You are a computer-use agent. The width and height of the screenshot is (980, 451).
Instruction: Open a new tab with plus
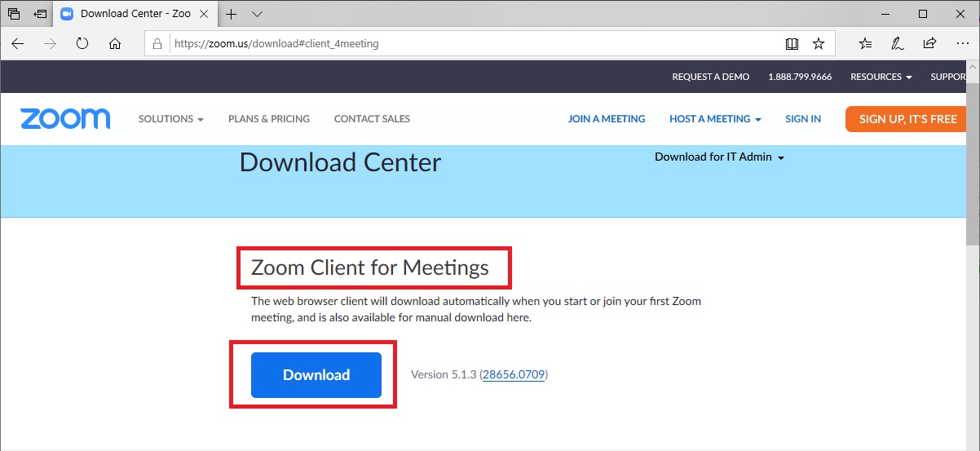click(232, 14)
